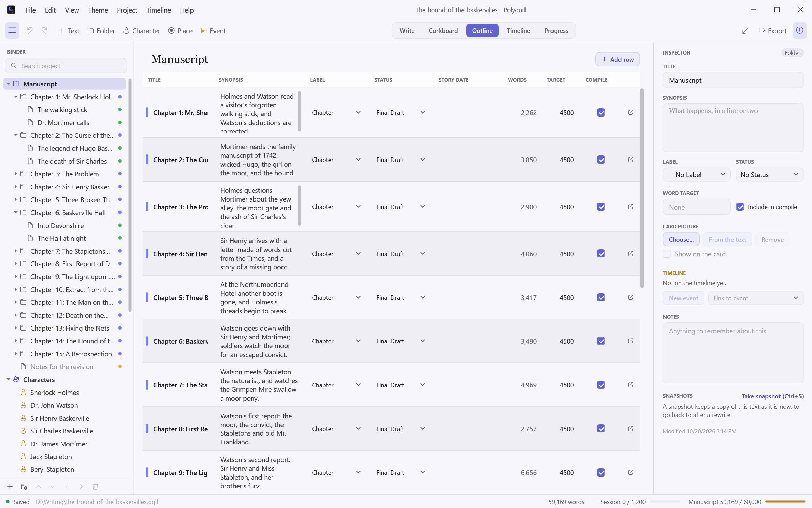Add a new Place item
The height and width of the screenshot is (508, 812).
pos(181,31)
